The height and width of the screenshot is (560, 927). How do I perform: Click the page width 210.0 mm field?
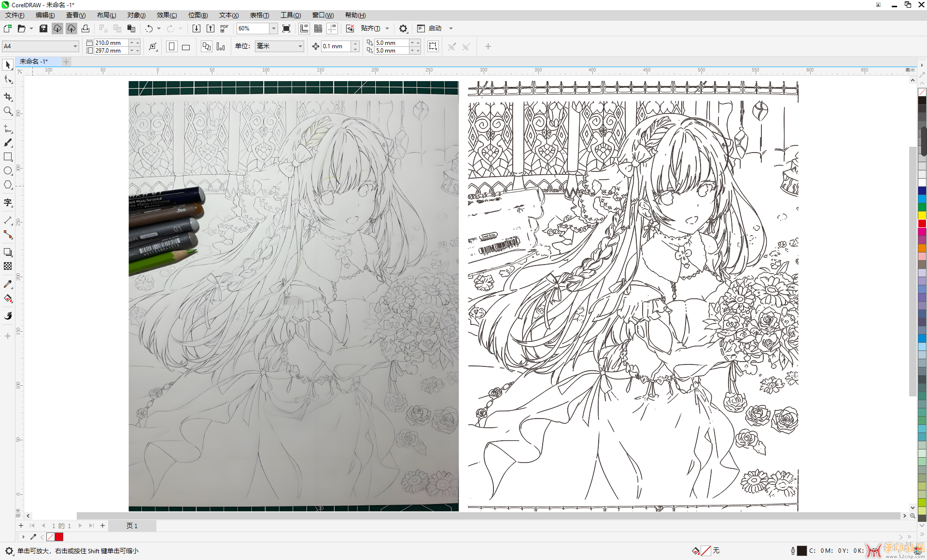click(x=111, y=42)
